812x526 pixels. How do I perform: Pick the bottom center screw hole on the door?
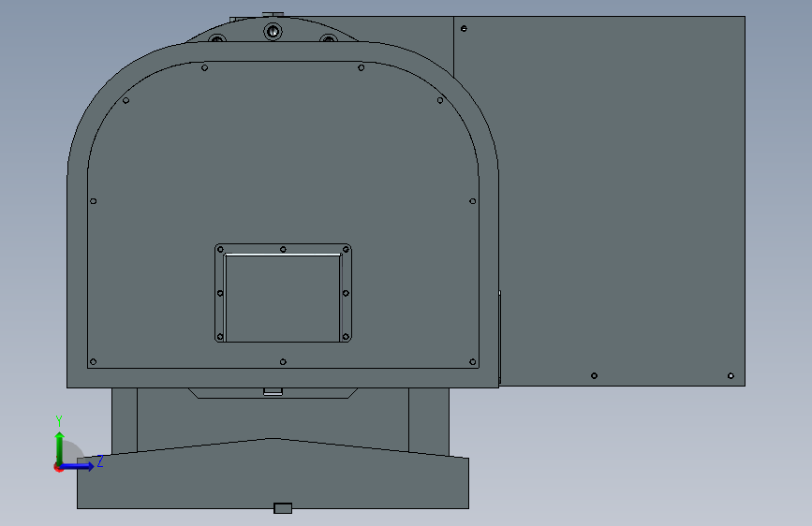(283, 362)
